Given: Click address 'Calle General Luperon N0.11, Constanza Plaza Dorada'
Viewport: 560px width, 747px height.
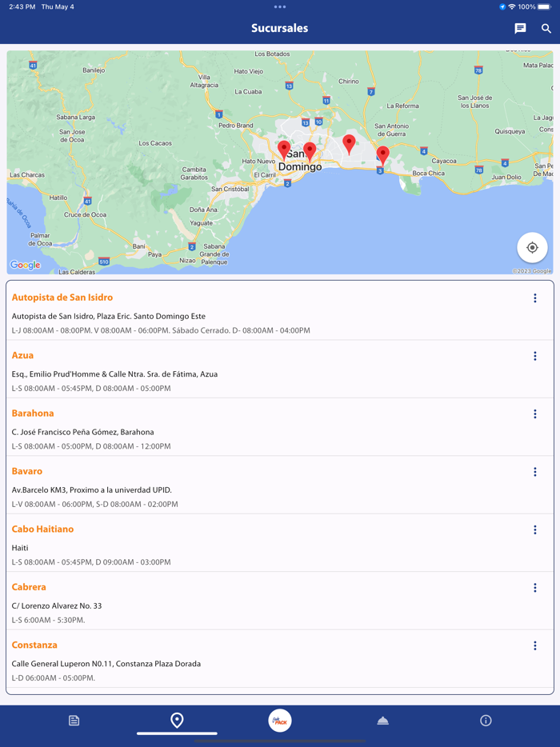Looking at the screenshot, I should tap(106, 664).
